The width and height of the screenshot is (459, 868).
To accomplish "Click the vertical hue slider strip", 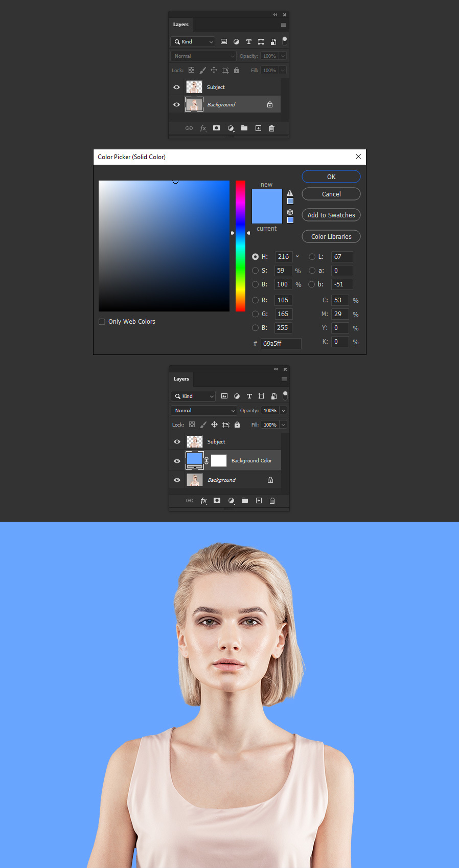I will 240,246.
